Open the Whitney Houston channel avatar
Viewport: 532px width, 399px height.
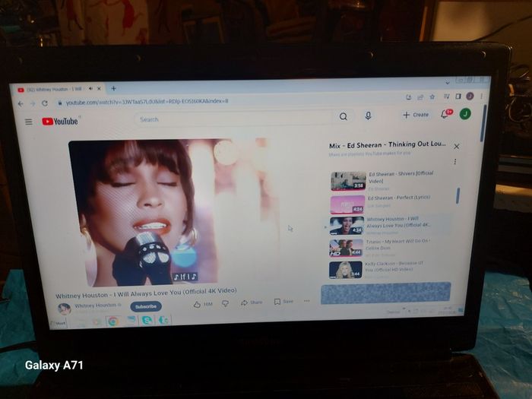click(64, 309)
